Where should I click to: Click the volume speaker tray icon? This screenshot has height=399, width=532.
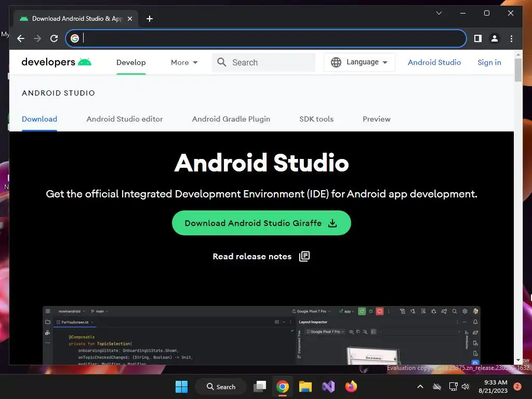[x=465, y=387]
